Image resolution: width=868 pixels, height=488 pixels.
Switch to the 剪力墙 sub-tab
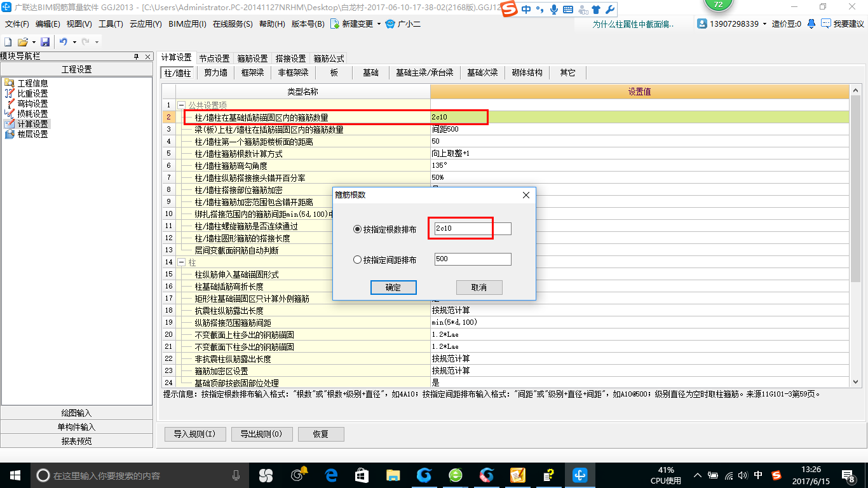tap(215, 73)
